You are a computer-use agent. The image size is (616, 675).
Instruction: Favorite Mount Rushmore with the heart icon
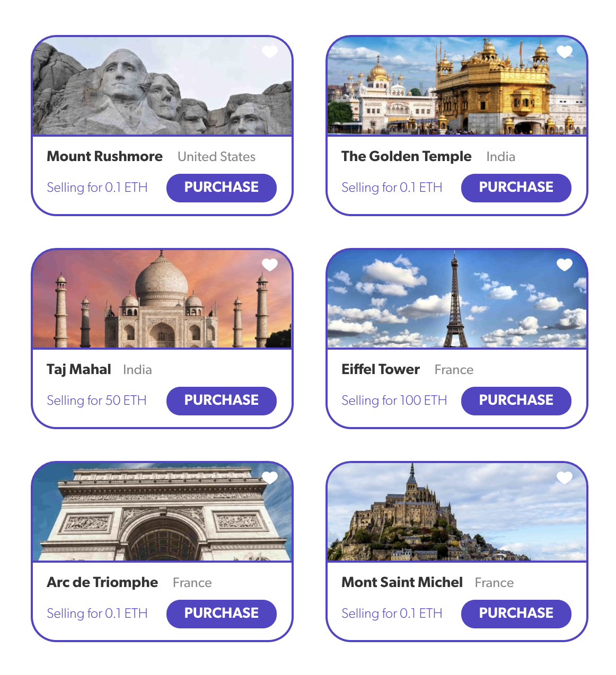tap(270, 51)
